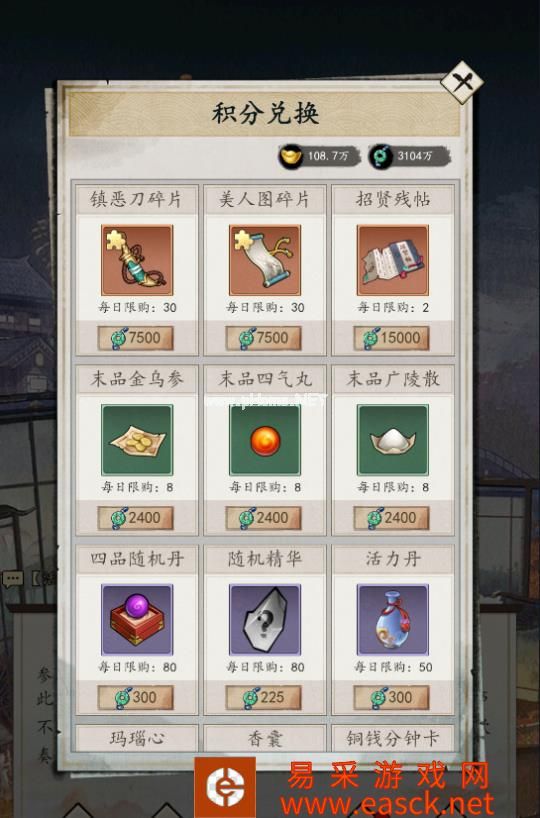Image resolution: width=540 pixels, height=818 pixels.
Task: Select the 末品四气丸 red orb icon
Action: (x=265, y=440)
